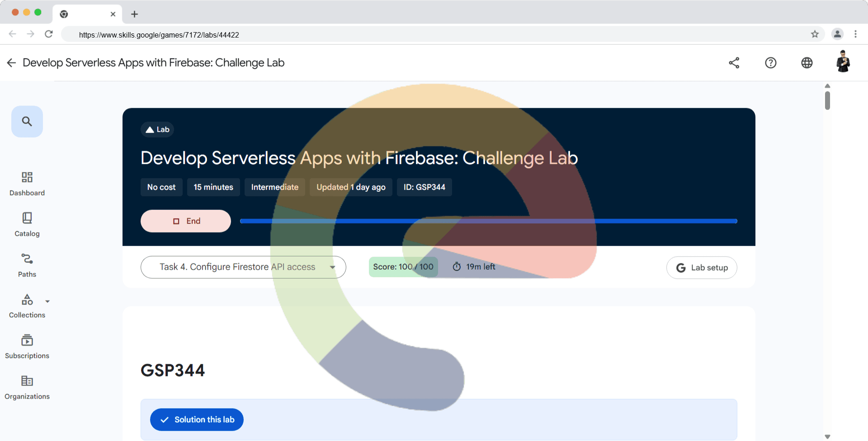Screen dimensions: 868x441
Task: Open the Chrome three-dot menu
Action: [855, 34]
